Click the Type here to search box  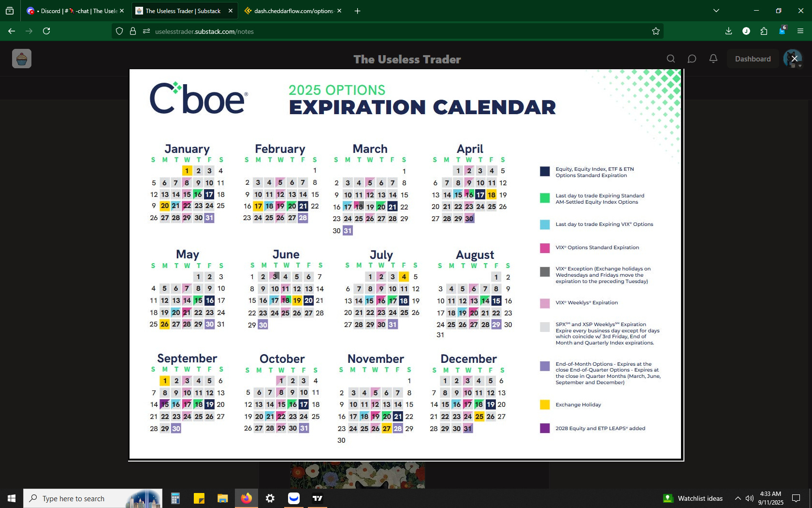point(93,498)
